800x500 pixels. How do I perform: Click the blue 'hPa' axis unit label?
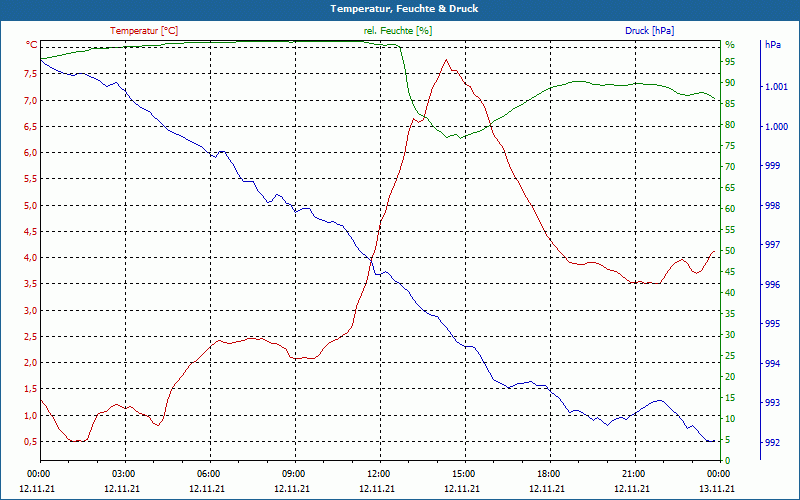[x=773, y=45]
